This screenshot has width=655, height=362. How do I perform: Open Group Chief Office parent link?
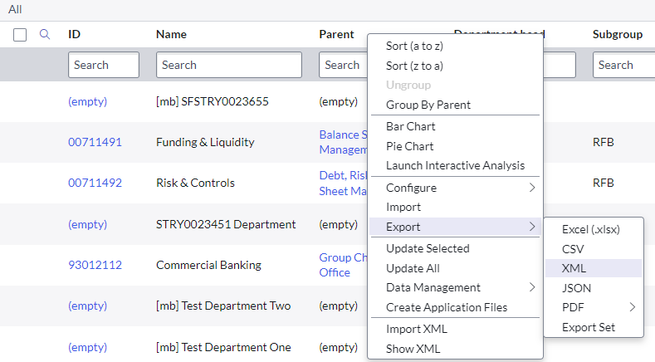(x=343, y=265)
